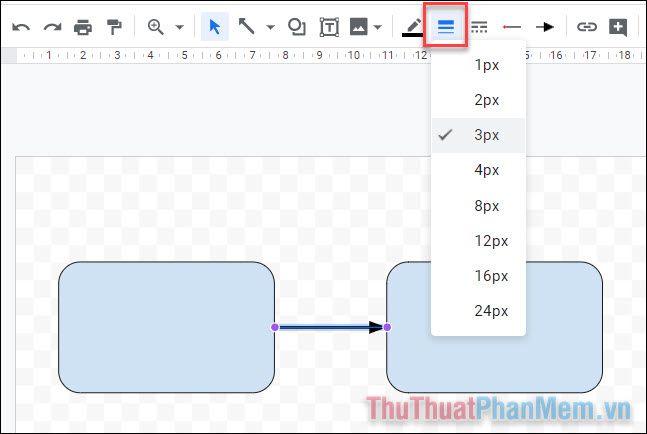Insert a Text box
Viewport: 647px width, 434px height.
coord(329,27)
